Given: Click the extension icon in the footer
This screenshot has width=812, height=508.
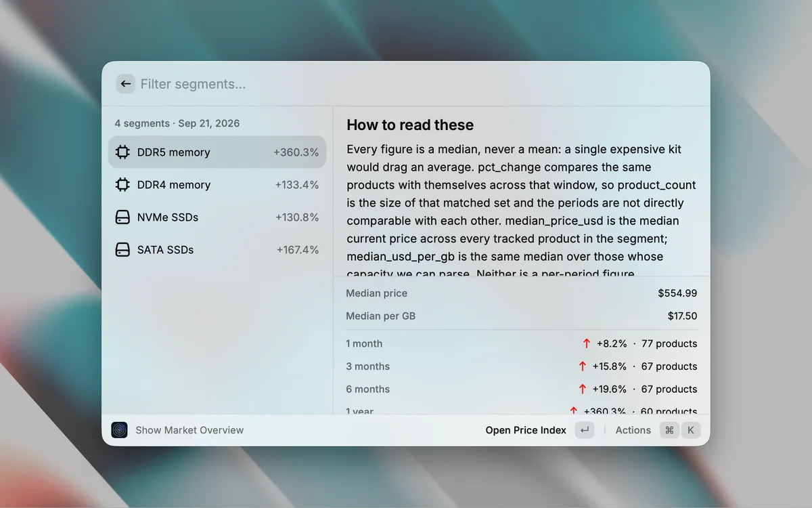Looking at the screenshot, I should tap(119, 430).
